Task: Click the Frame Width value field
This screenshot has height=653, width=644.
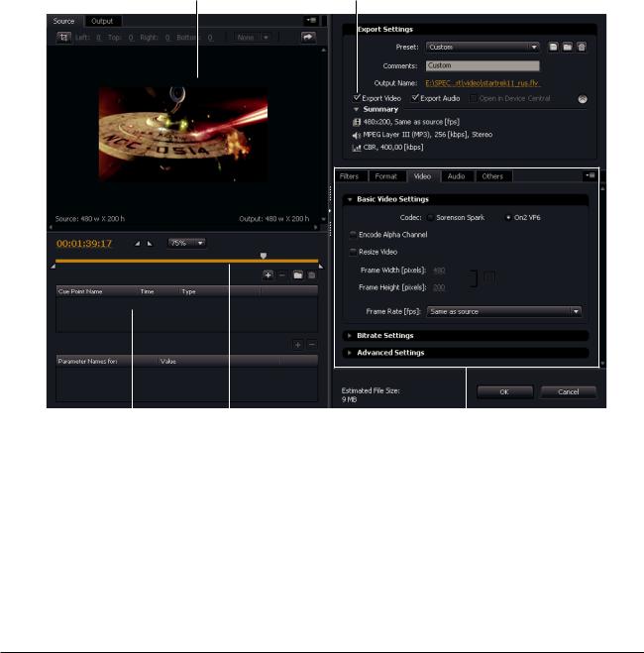Action: tap(439, 271)
